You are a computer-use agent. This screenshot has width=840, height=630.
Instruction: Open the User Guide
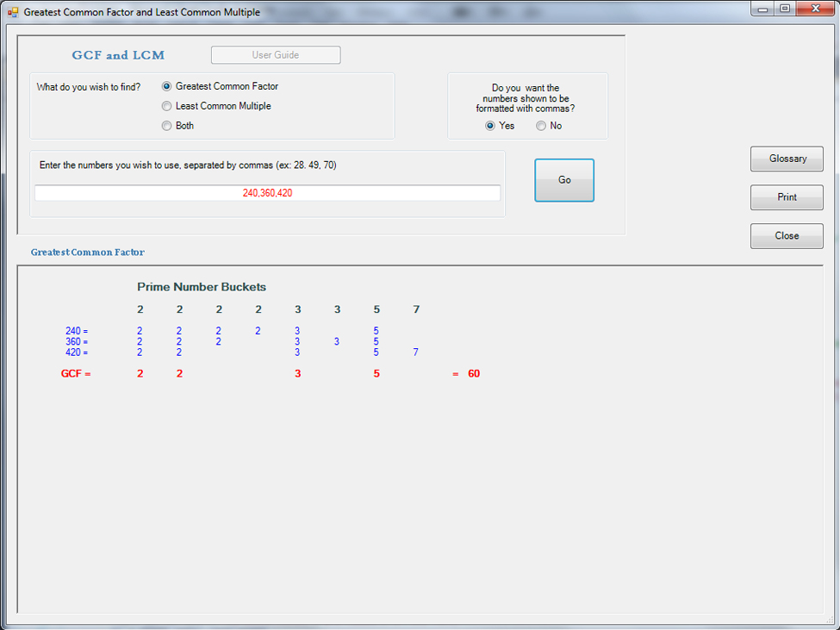coord(276,55)
